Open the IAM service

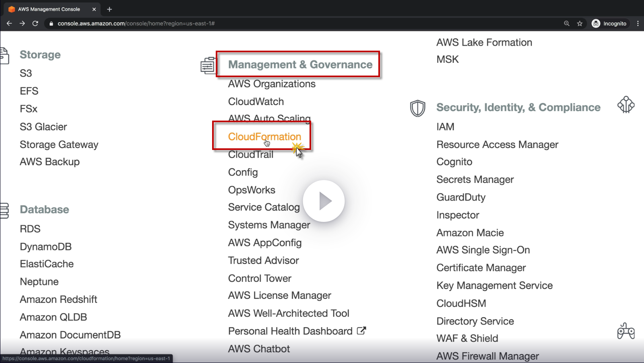coord(446,127)
